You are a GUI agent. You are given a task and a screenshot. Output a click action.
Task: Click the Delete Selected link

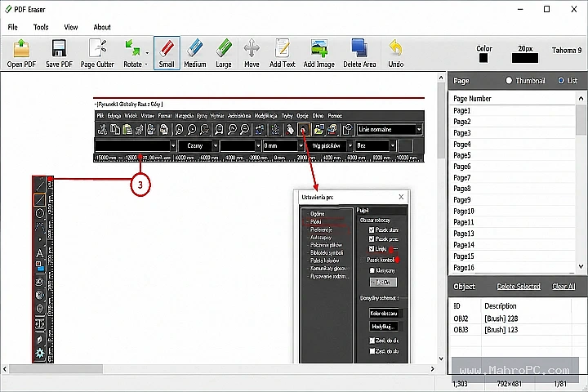coord(519,286)
